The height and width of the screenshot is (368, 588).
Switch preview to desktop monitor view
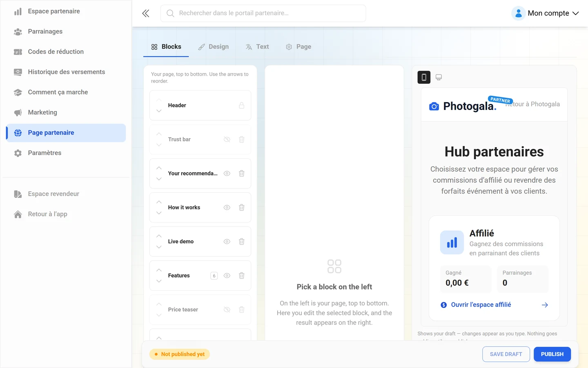click(x=439, y=77)
